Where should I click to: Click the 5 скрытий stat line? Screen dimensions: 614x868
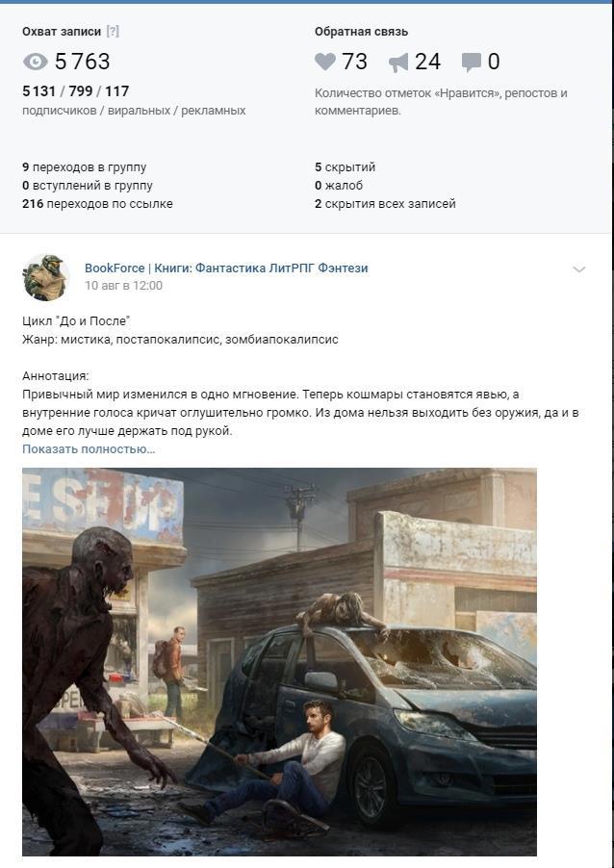pos(345,167)
